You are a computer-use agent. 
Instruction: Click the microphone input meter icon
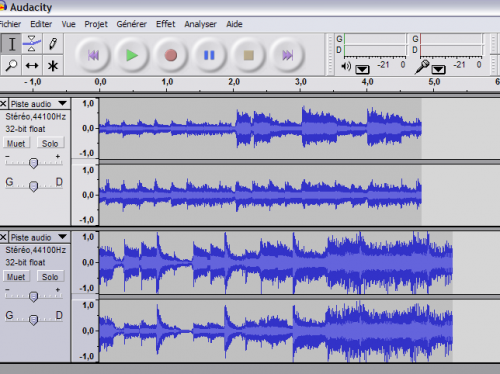pos(422,67)
